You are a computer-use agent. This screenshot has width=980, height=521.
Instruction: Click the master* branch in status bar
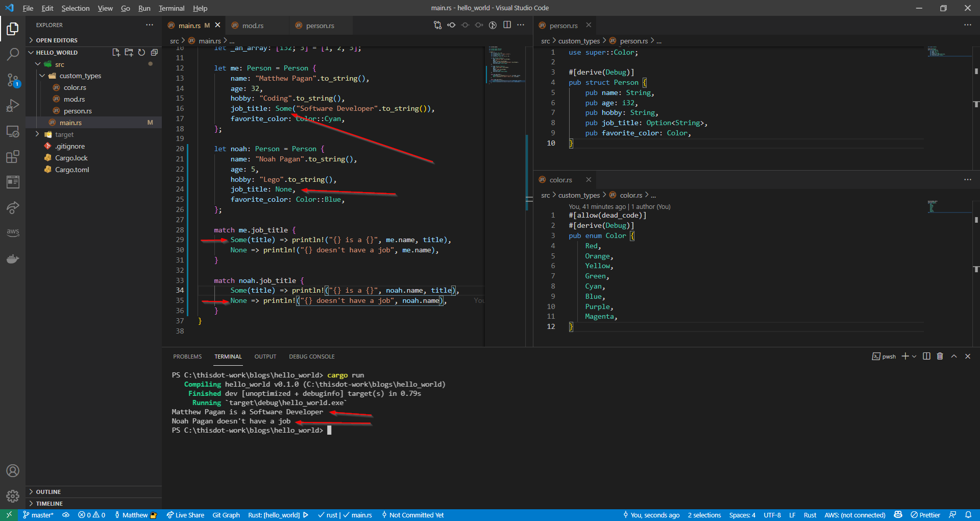(x=38, y=515)
